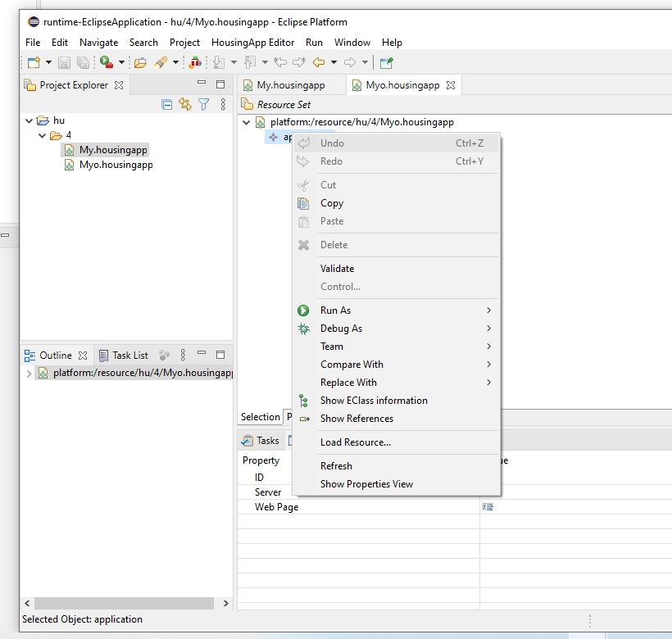This screenshot has height=639, width=672.
Task: Open the Navigate menu
Action: 98,43
